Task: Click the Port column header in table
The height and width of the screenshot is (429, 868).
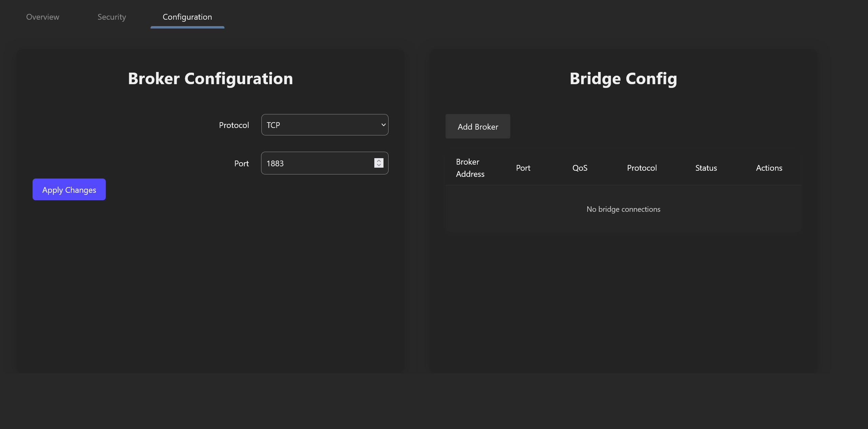Action: tap(523, 168)
